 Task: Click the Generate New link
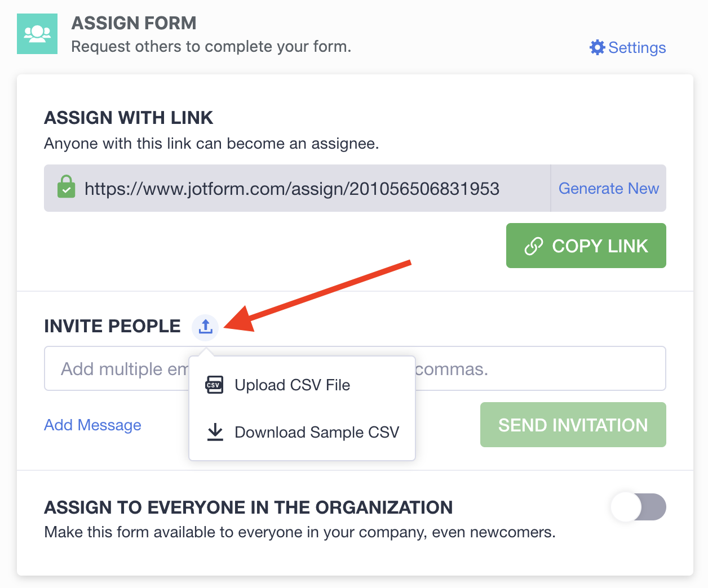pos(608,188)
